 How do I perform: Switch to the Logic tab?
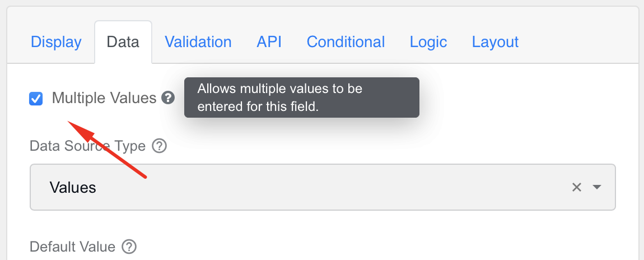(x=428, y=42)
